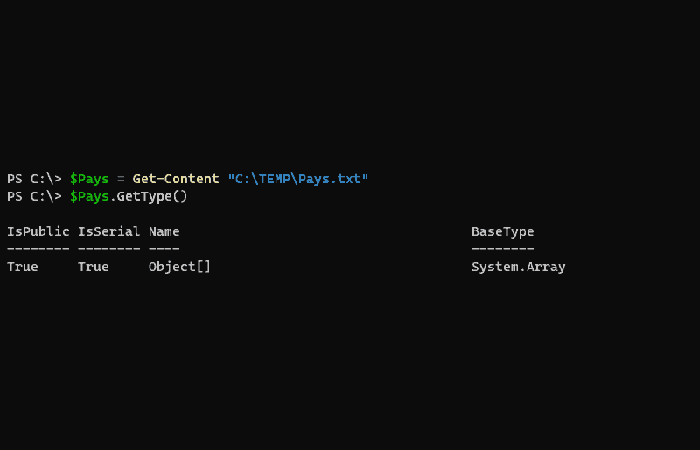
Task: Click the BaseType column header
Action: coord(503,232)
